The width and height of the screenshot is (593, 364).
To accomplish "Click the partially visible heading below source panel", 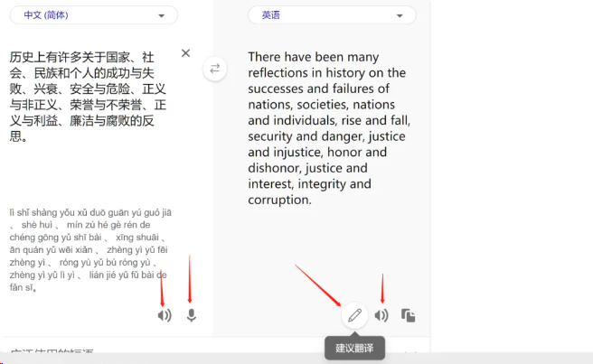I will 52,351.
